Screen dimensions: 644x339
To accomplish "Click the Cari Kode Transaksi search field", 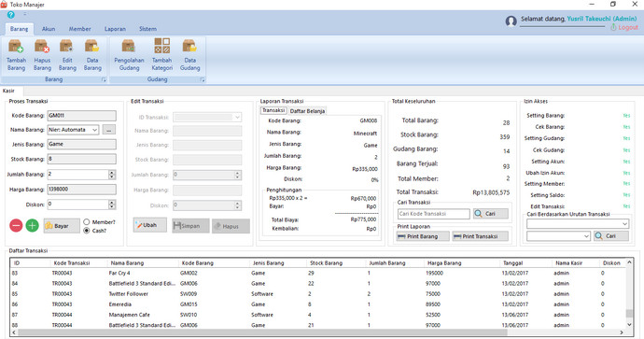I will point(433,214).
